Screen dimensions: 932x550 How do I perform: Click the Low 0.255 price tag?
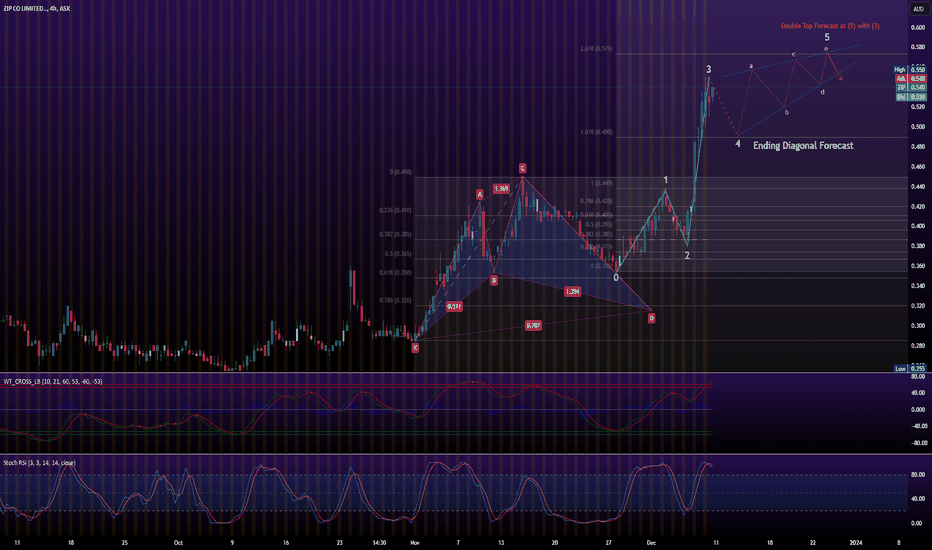[x=911, y=369]
